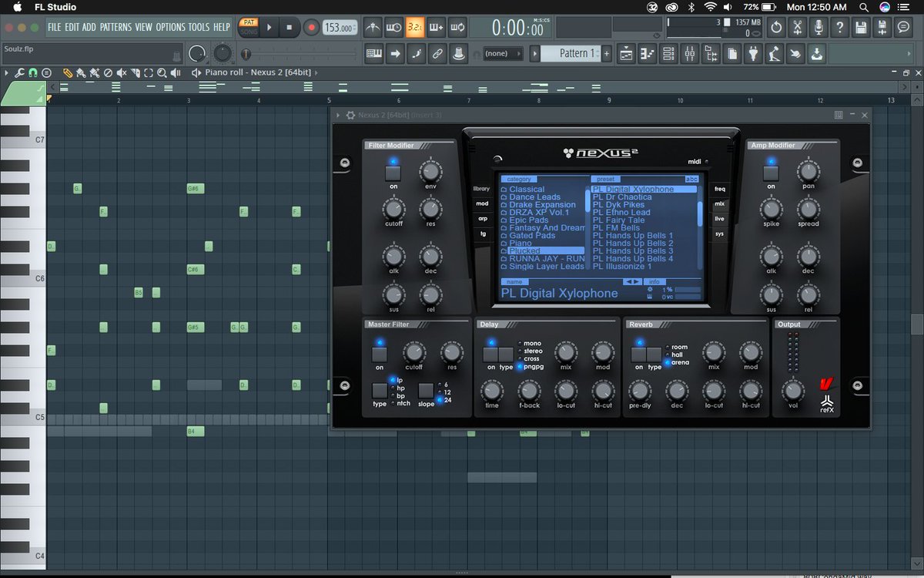Image resolution: width=924 pixels, height=578 pixels.
Task: Open the Channel rack icon
Action: 668,54
